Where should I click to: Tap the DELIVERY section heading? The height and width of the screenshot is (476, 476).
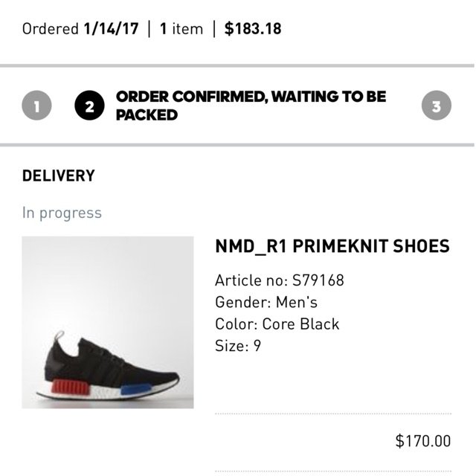pos(59,176)
